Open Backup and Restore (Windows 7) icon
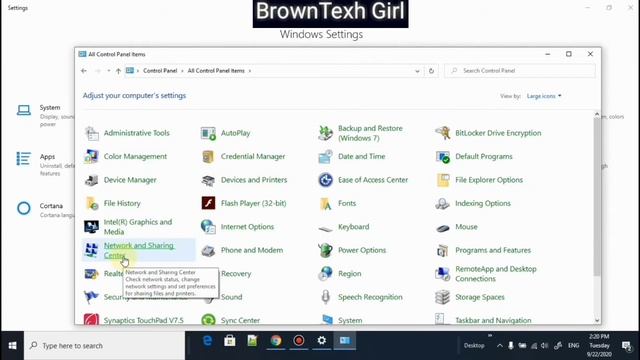This screenshot has width=640, height=360. pos(325,133)
